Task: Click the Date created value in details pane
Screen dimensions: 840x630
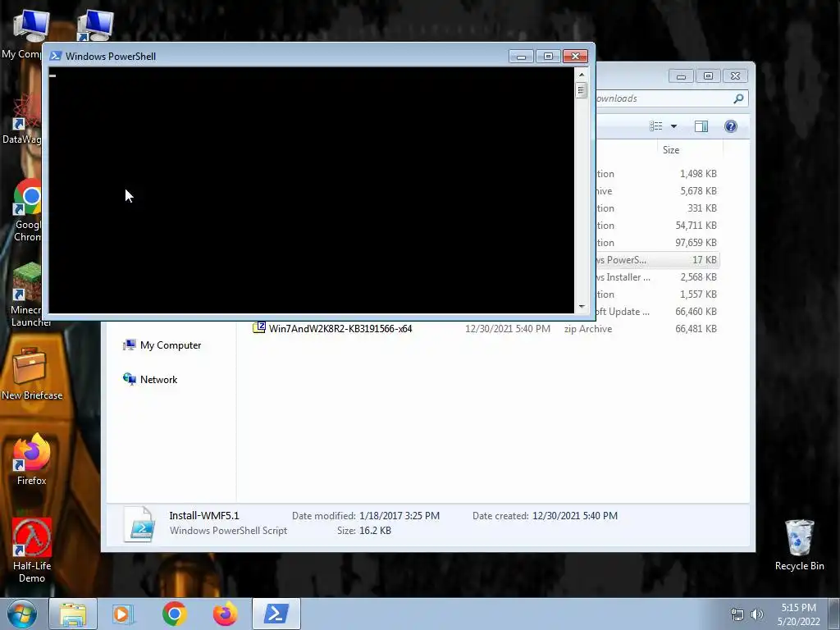Action: [574, 516]
